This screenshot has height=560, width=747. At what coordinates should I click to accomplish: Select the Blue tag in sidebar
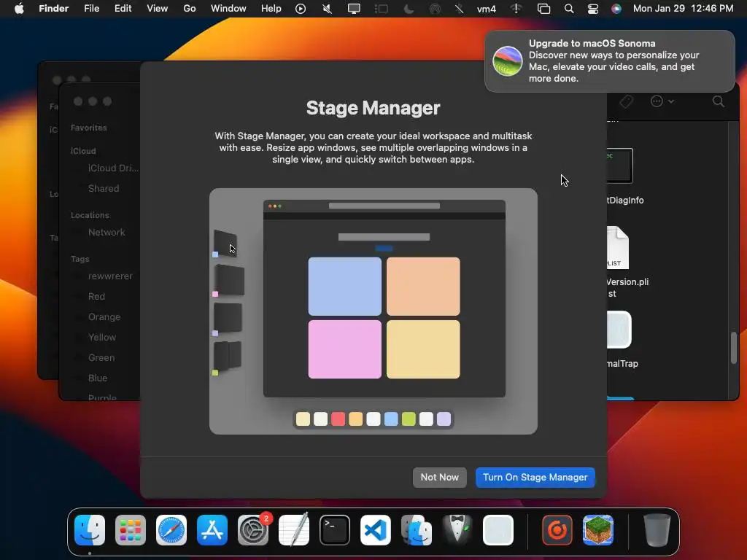pyautogui.click(x=97, y=378)
